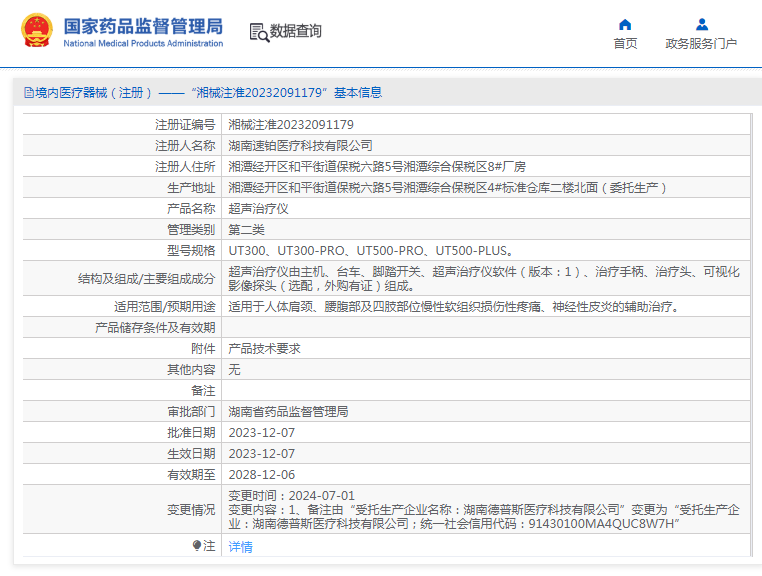Select the 备注 label
The width and height of the screenshot is (762, 576).
(x=203, y=390)
